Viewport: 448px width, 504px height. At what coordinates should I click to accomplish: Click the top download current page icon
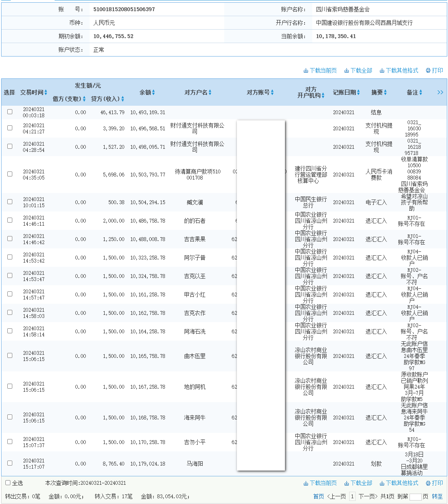point(306,71)
